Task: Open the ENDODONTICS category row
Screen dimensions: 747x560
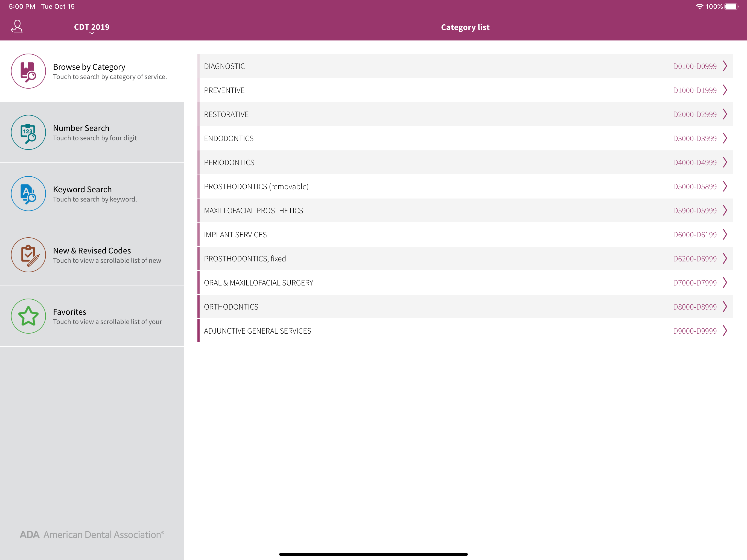Action: pos(465,138)
